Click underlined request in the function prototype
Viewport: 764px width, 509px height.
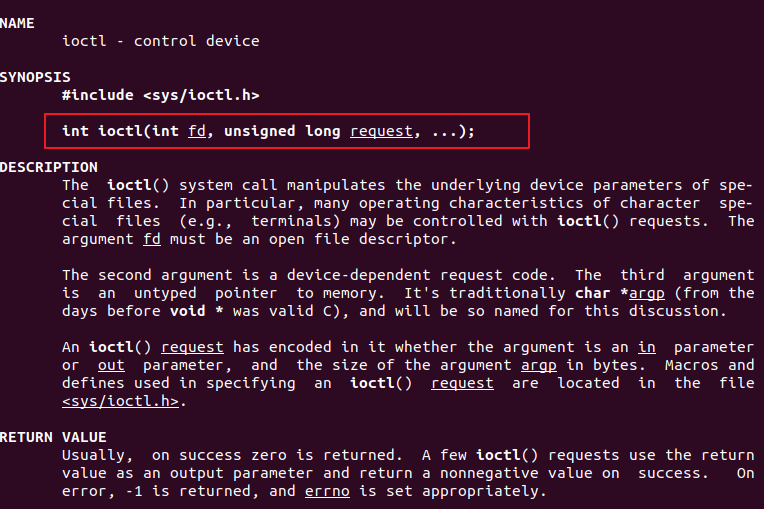[x=381, y=131]
